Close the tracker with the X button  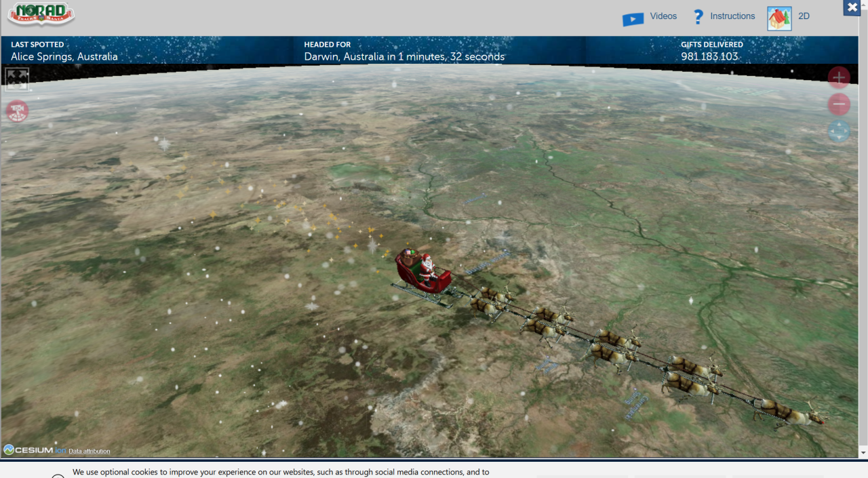click(x=852, y=7)
